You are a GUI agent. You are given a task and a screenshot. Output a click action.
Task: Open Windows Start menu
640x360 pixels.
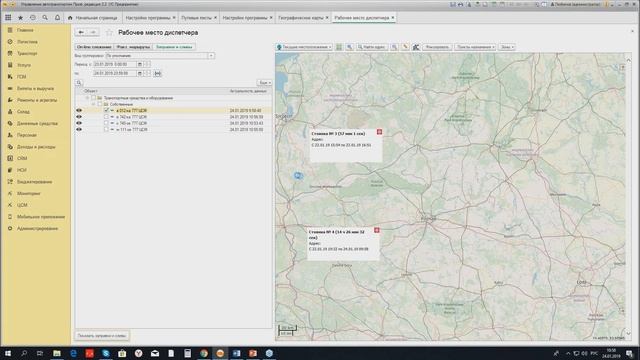tap(8, 353)
